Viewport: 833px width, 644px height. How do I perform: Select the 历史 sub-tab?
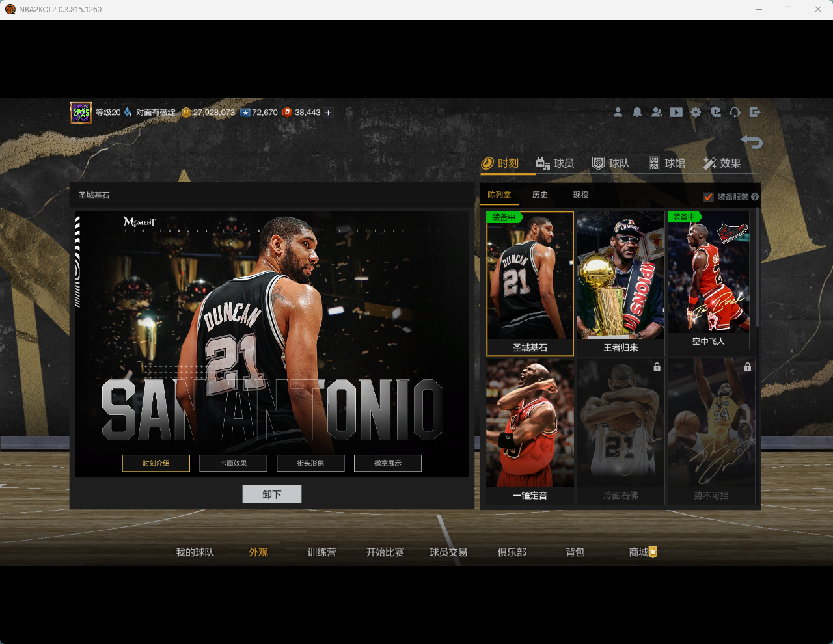pyautogui.click(x=540, y=195)
